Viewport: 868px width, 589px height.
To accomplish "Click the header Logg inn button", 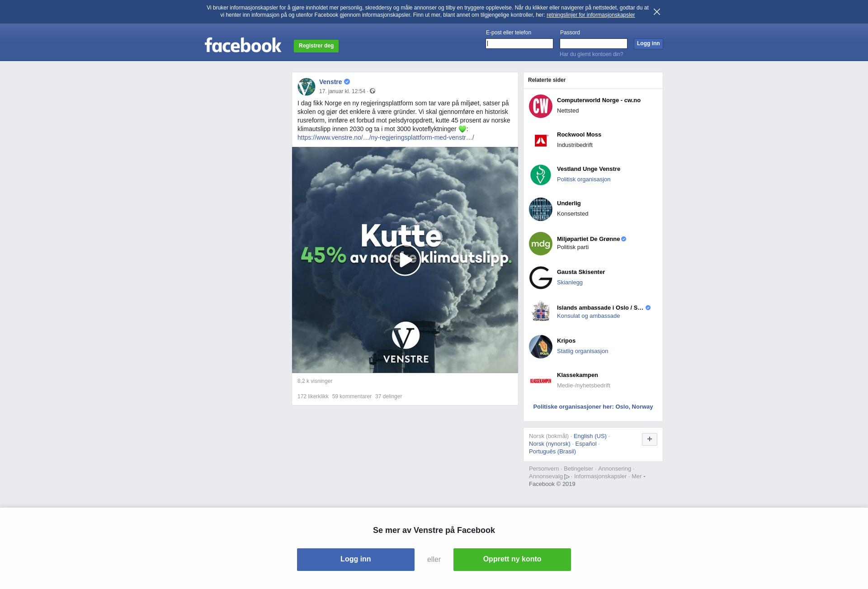I will click(648, 43).
